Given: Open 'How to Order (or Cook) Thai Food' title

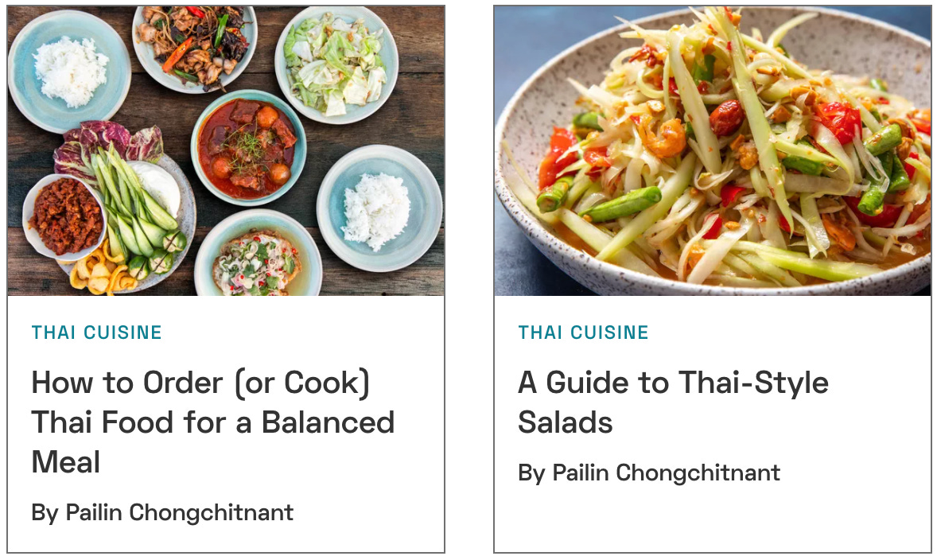Looking at the screenshot, I should point(213,422).
